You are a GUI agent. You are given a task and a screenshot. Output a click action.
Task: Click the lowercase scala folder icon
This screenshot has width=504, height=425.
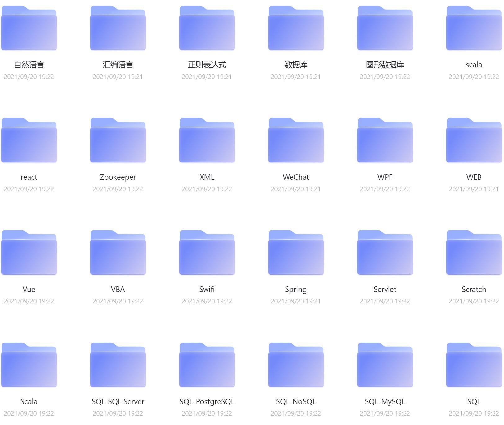[474, 28]
